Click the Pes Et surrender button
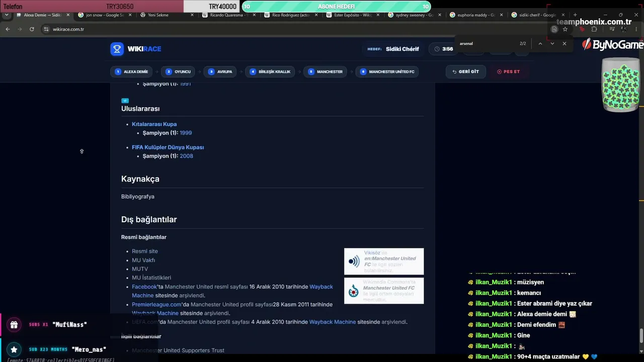The image size is (644, 362). click(509, 72)
